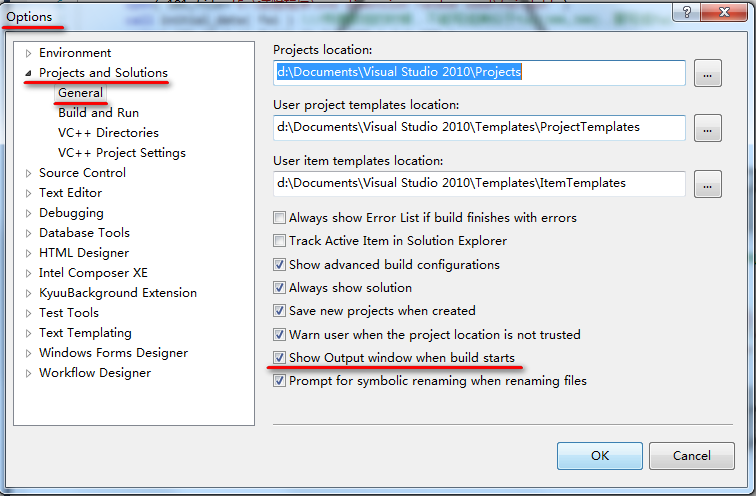Select VC++ Project Settings item
Image resolution: width=756 pixels, height=496 pixels.
pos(121,153)
